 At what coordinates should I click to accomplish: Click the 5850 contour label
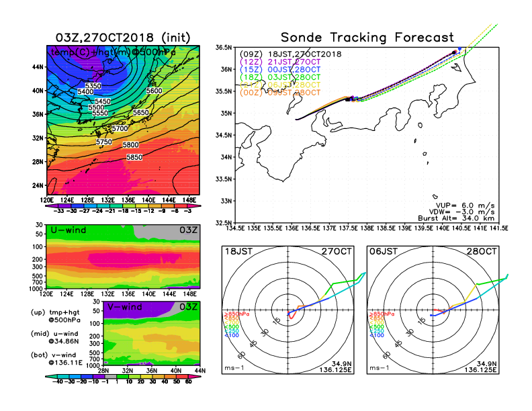coord(134,157)
